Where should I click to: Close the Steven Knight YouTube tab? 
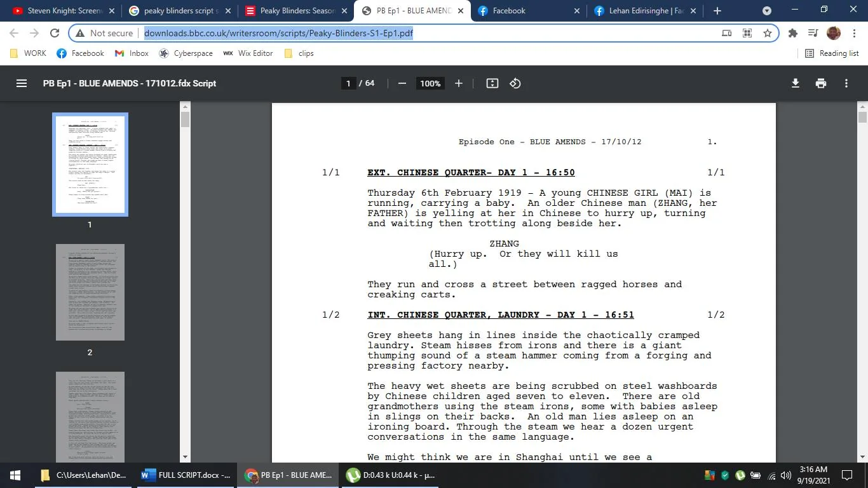[111, 11]
